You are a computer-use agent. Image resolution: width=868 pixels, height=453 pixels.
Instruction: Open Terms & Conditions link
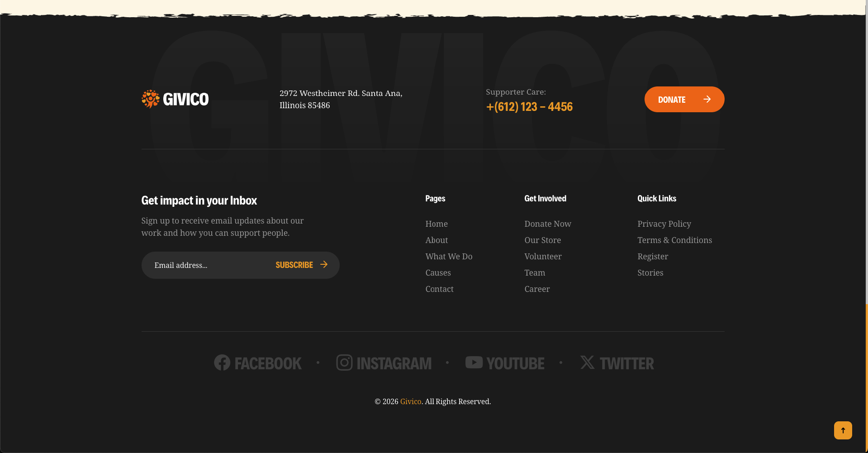(x=674, y=240)
